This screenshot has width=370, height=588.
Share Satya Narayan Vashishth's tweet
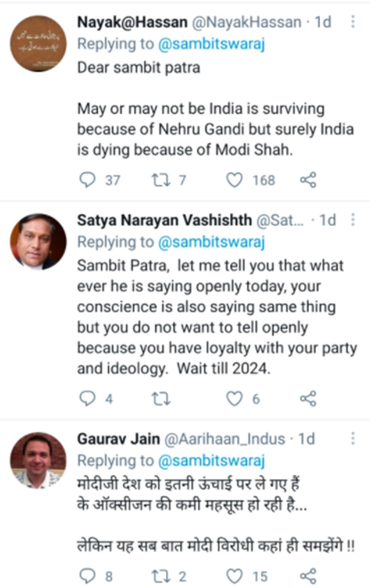pyautogui.click(x=308, y=399)
